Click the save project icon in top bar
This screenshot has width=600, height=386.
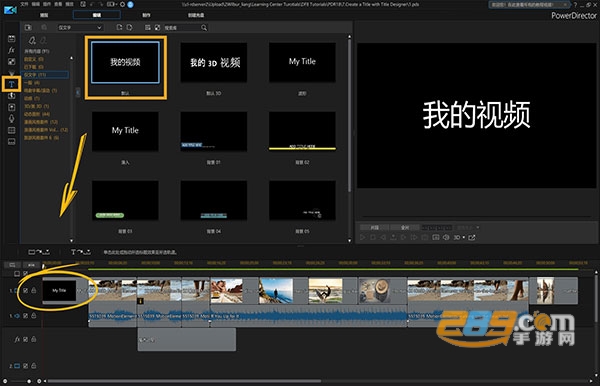(83, 4)
